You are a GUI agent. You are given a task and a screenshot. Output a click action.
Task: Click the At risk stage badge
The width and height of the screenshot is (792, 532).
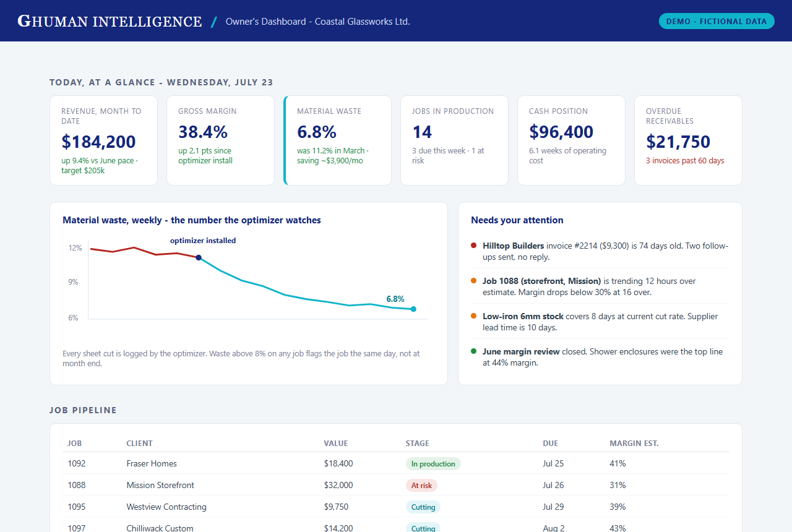pyautogui.click(x=421, y=486)
